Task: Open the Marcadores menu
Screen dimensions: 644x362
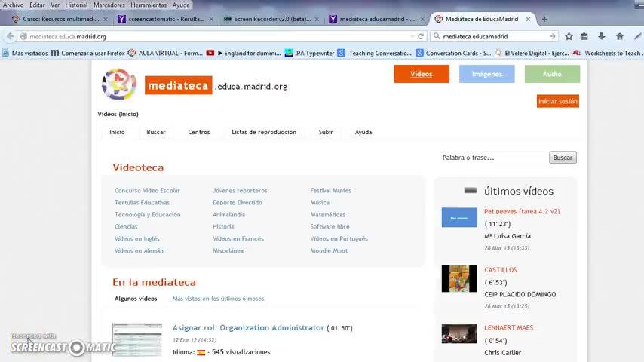Action: point(109,5)
